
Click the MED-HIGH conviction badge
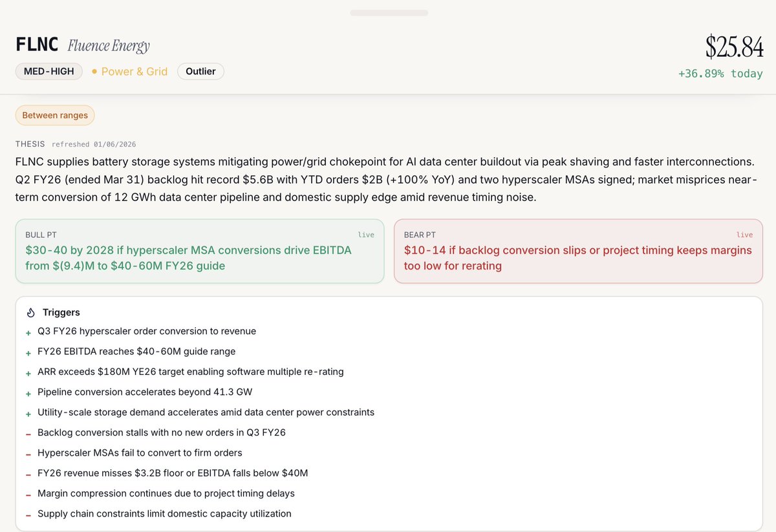49,71
